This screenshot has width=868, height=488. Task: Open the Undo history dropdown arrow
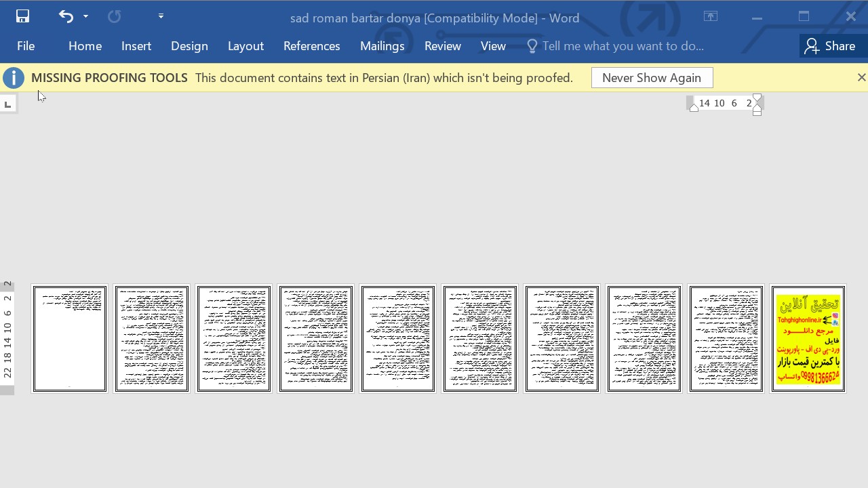pyautogui.click(x=85, y=16)
